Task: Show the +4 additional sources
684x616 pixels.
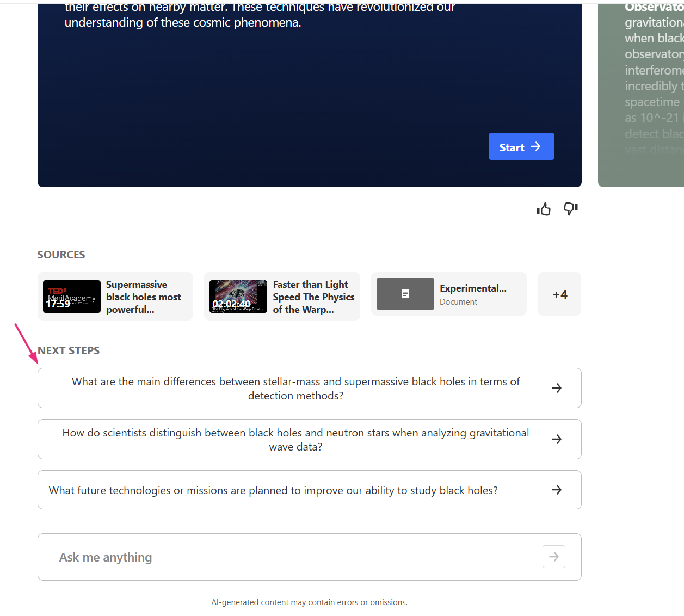Action: point(559,294)
